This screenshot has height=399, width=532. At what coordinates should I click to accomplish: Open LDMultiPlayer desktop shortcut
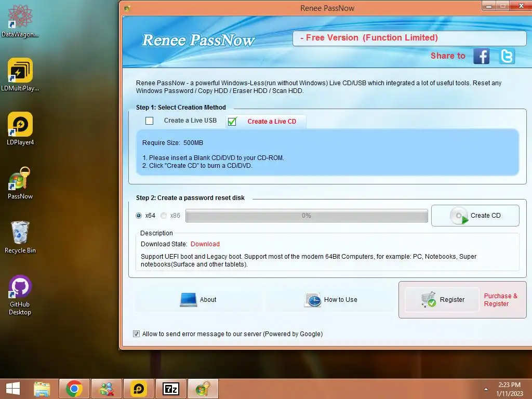point(20,75)
